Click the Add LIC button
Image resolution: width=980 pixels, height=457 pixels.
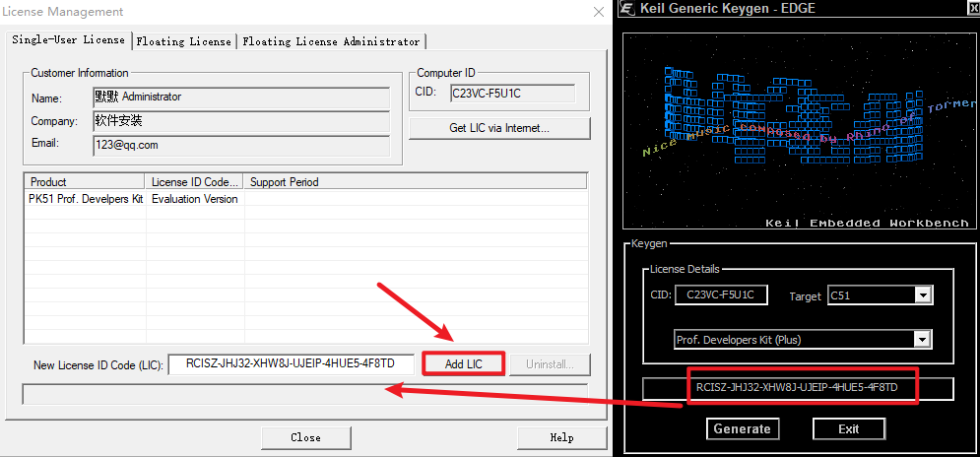click(x=463, y=363)
